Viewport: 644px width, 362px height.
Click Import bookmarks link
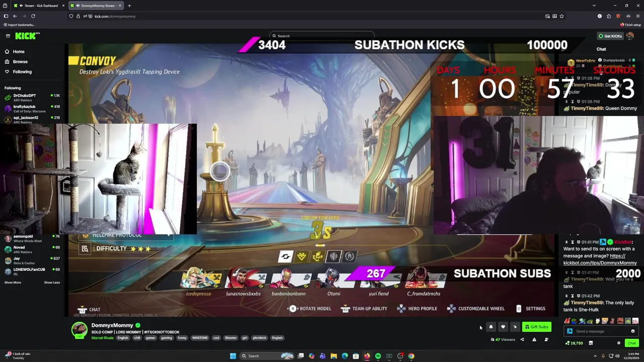[x=19, y=25]
